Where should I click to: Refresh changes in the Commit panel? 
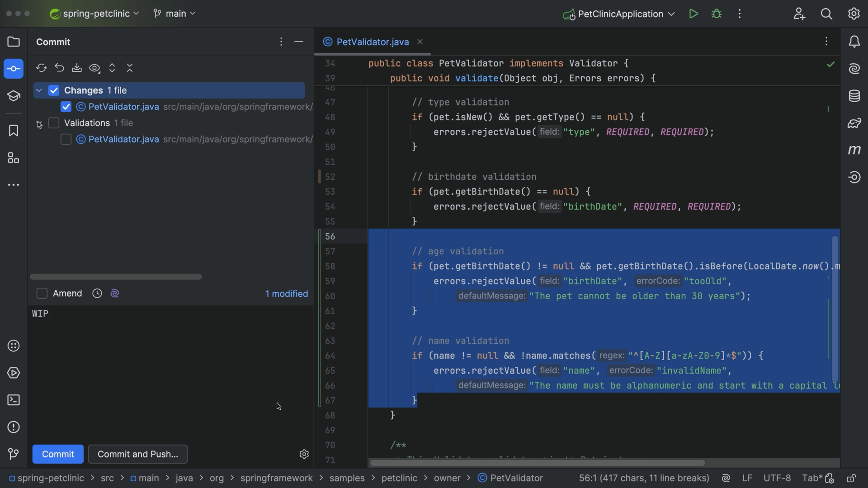(x=41, y=68)
